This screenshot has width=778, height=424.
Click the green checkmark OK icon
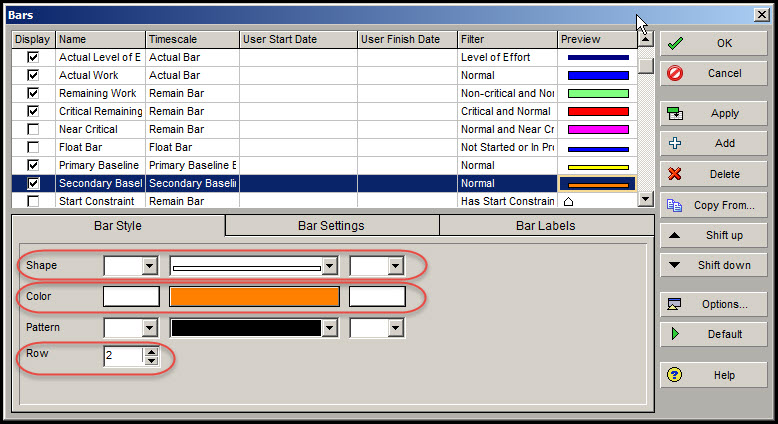click(x=675, y=44)
